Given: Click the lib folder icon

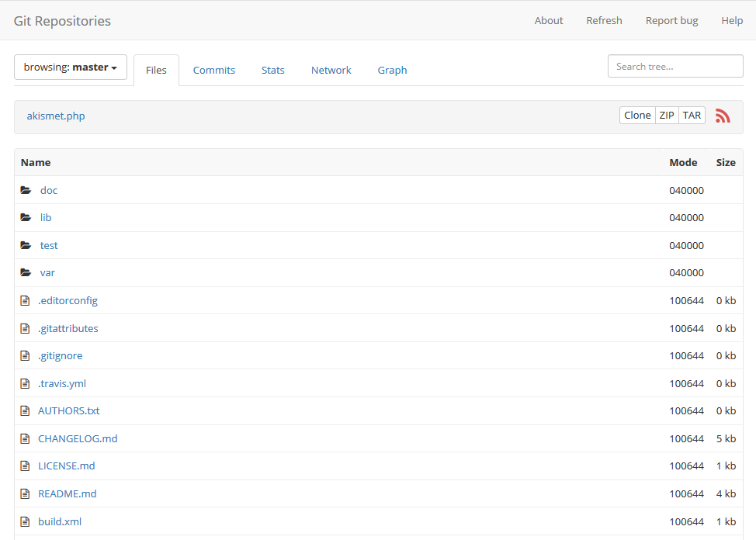Looking at the screenshot, I should click(x=26, y=217).
